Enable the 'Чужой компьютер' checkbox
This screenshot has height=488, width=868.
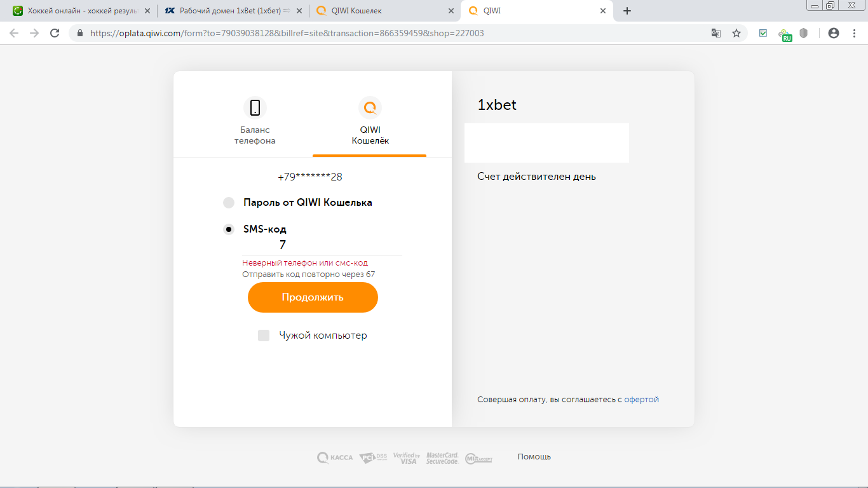click(264, 335)
